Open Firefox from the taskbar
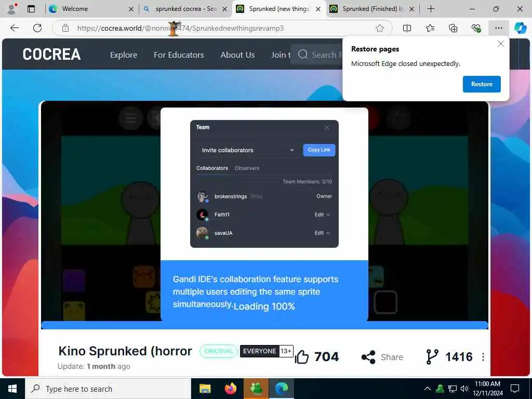Image resolution: width=532 pixels, height=399 pixels. pos(230,389)
